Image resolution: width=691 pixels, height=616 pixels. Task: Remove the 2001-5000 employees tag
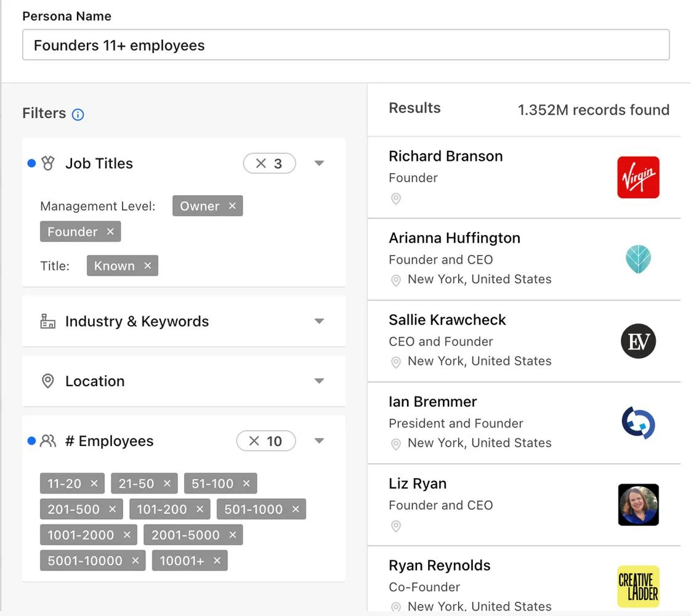click(233, 535)
